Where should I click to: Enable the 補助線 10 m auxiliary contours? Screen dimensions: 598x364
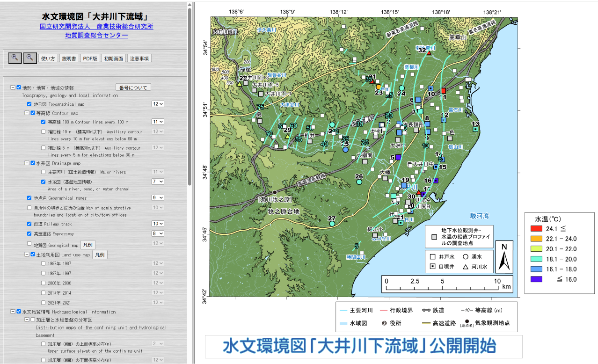point(44,131)
